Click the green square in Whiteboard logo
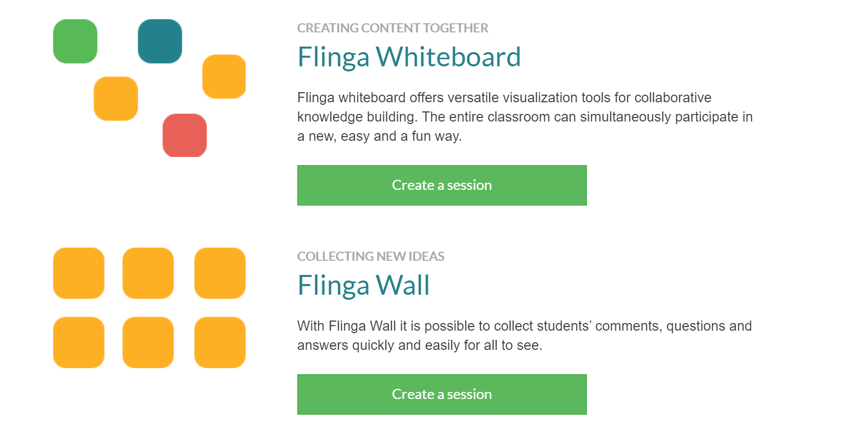 (75, 41)
